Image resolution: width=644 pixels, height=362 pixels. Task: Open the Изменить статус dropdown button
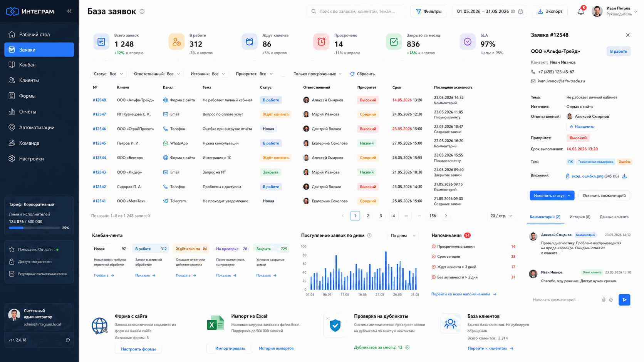click(552, 195)
